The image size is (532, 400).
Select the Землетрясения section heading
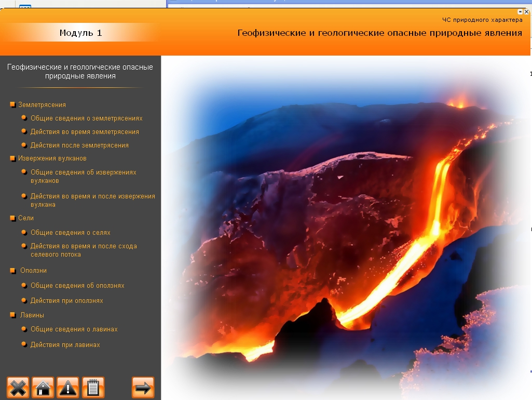point(42,105)
